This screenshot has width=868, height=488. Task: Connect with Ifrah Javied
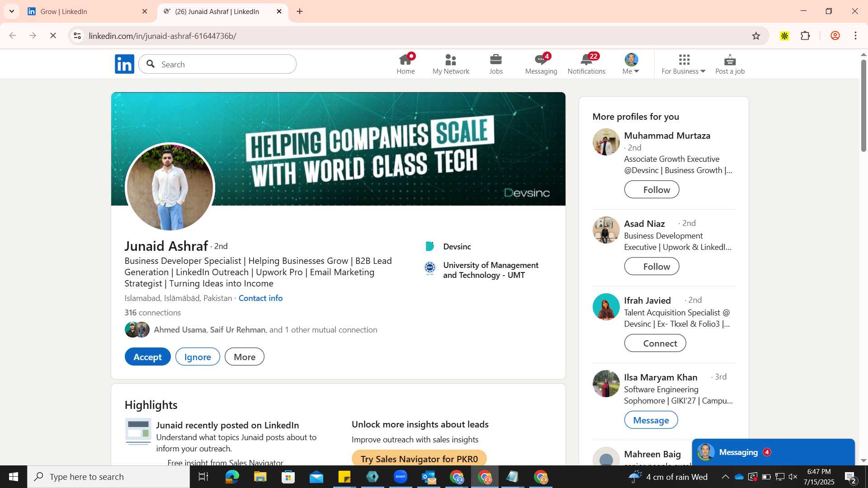[x=655, y=343]
